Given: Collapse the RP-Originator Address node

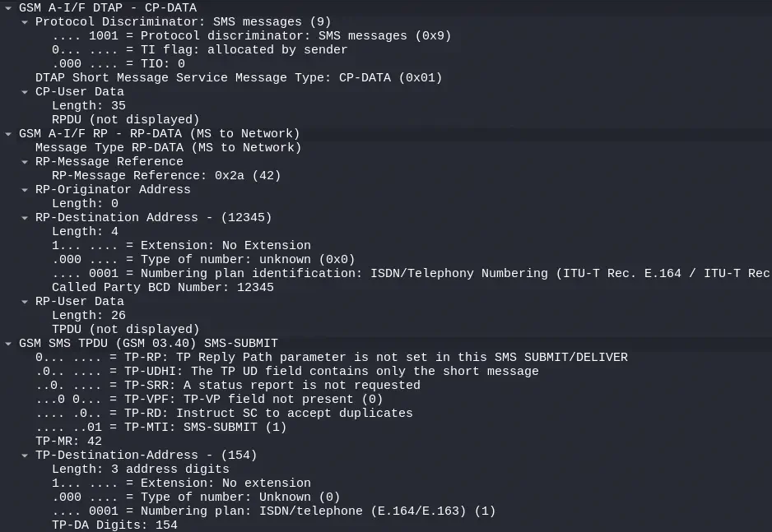Looking at the screenshot, I should tap(25, 190).
